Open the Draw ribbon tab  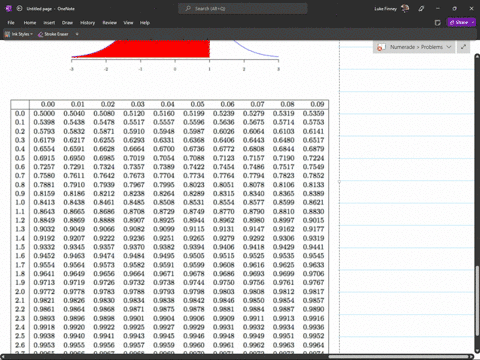pyautogui.click(x=67, y=23)
